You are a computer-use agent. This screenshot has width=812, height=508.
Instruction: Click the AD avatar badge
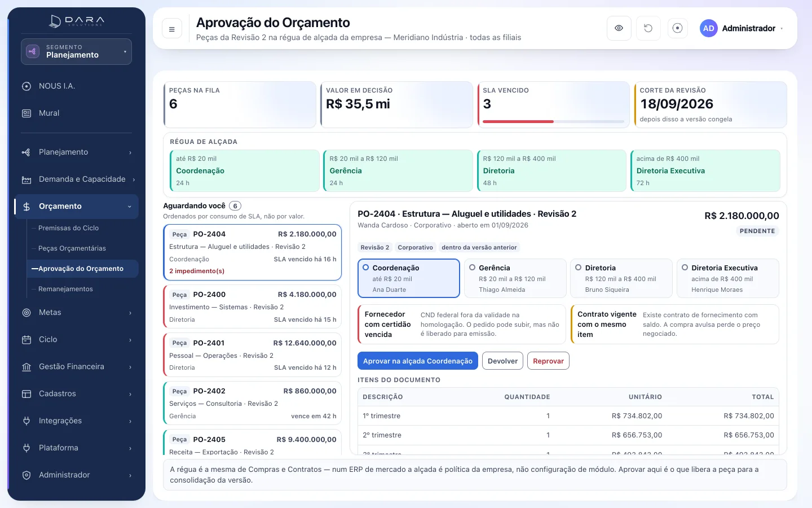(x=709, y=28)
